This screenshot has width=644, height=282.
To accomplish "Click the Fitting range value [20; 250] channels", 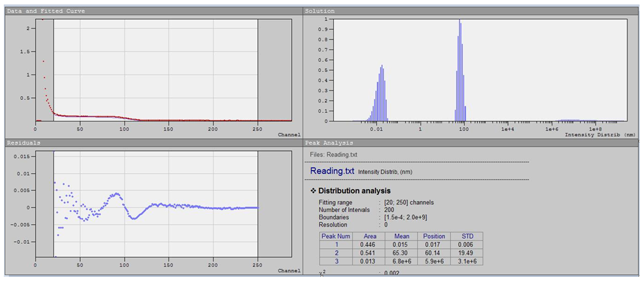I will tap(405, 202).
